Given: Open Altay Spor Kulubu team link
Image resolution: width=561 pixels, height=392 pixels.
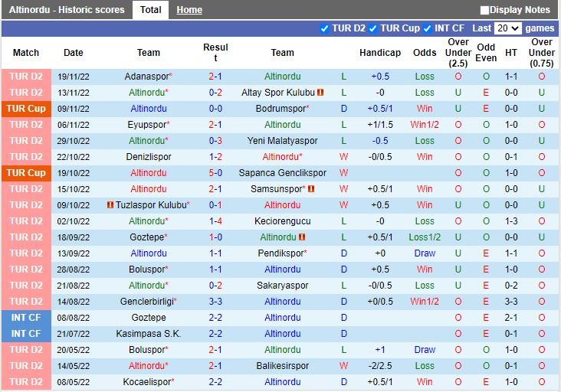Looking at the screenshot, I should (x=278, y=93).
